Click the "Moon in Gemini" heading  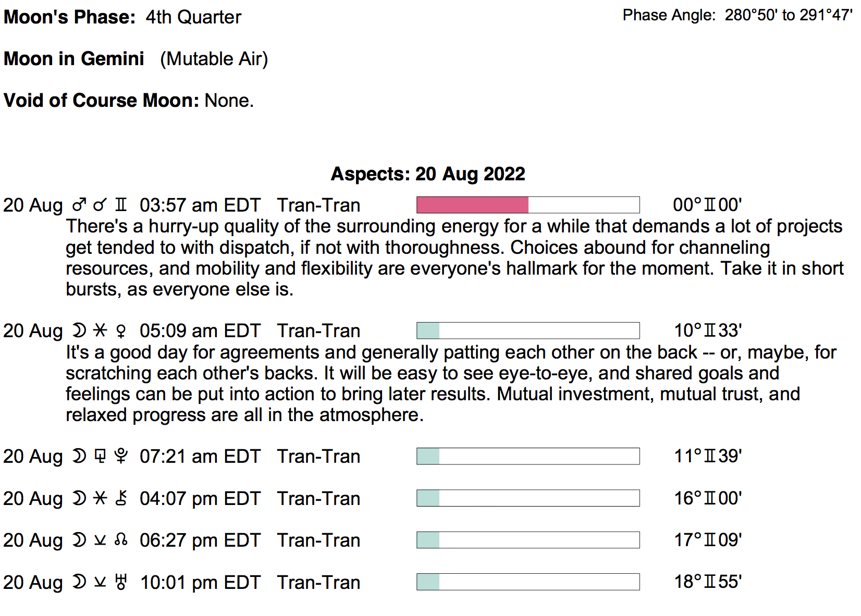[74, 59]
